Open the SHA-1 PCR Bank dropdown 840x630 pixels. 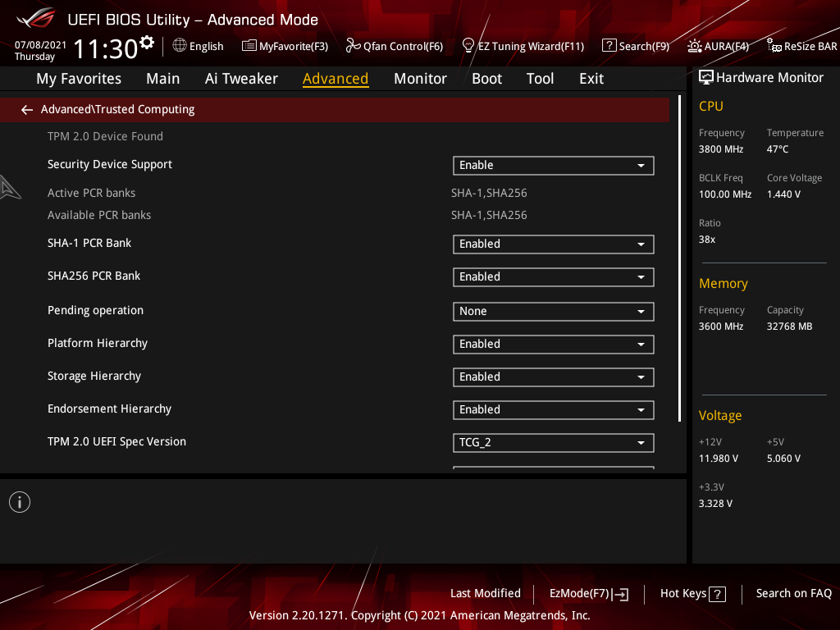554,244
